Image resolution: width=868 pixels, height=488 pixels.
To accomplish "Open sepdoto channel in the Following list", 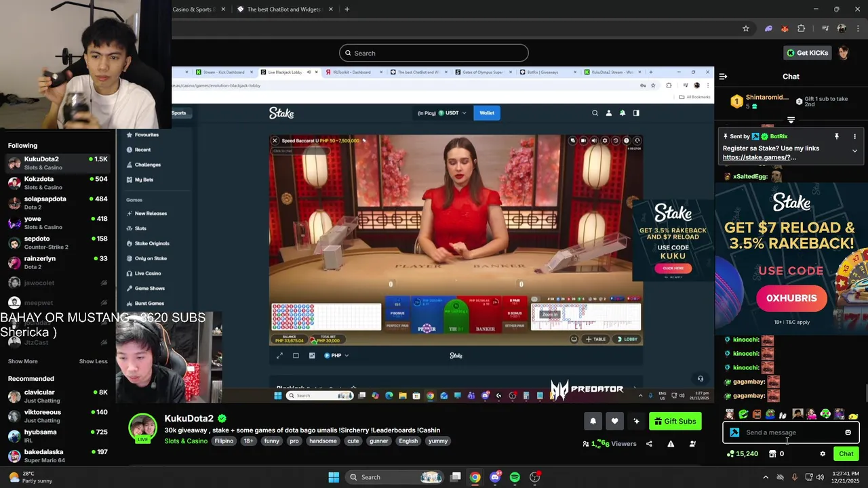I will 58,242.
